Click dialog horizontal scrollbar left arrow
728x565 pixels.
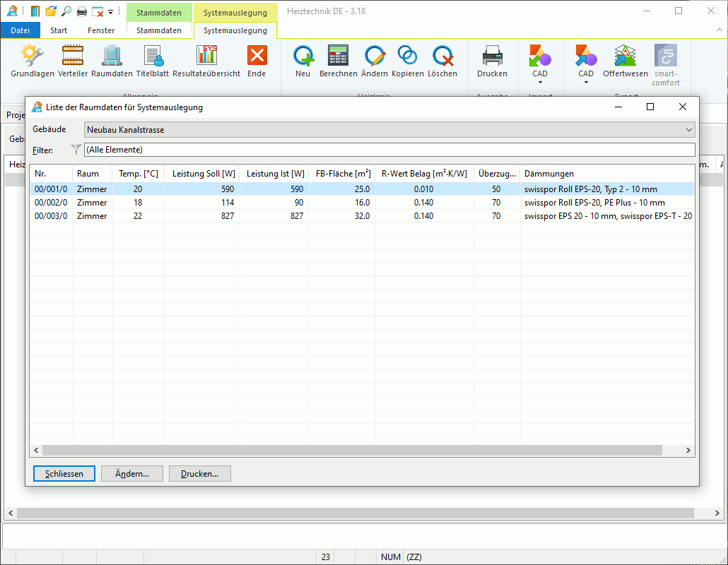coord(36,450)
